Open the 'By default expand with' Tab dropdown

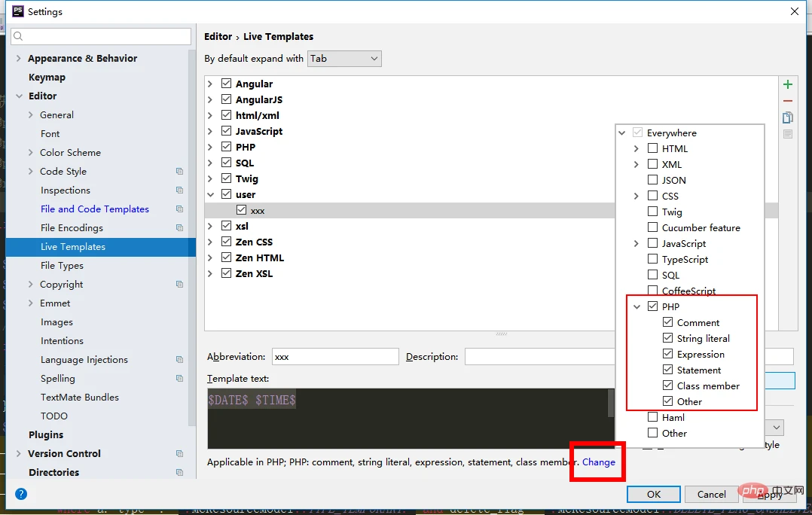[344, 58]
